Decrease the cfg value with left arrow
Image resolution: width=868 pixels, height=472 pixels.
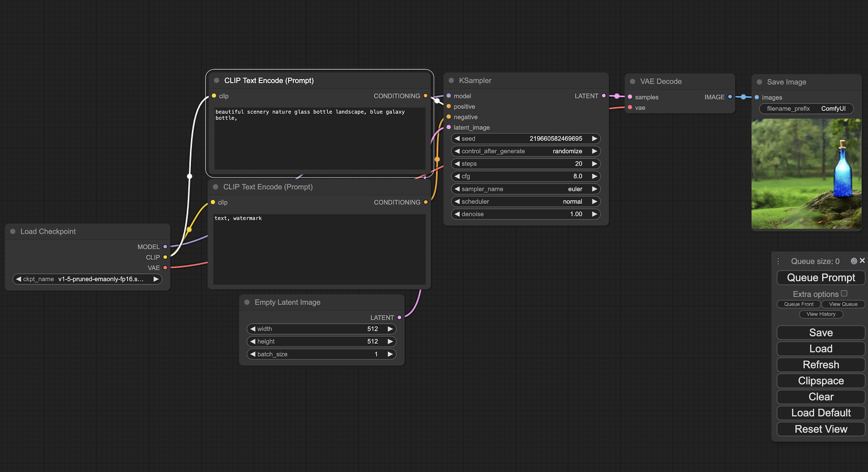457,176
